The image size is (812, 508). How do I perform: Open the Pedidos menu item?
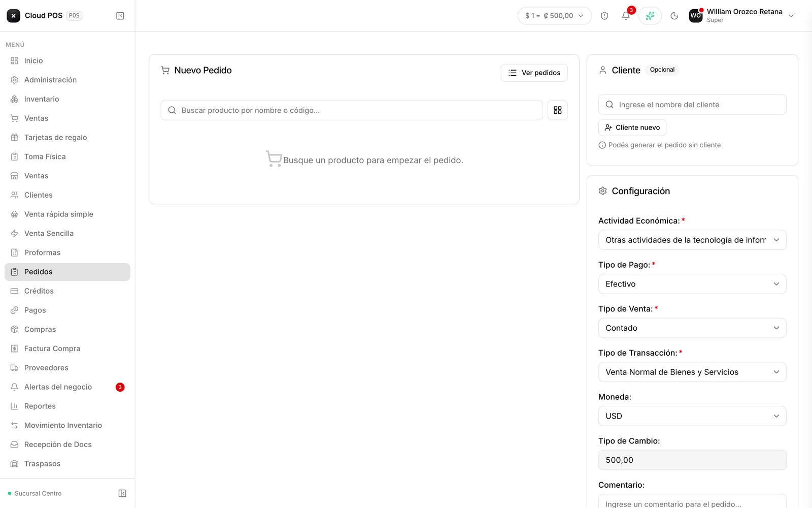coord(67,272)
